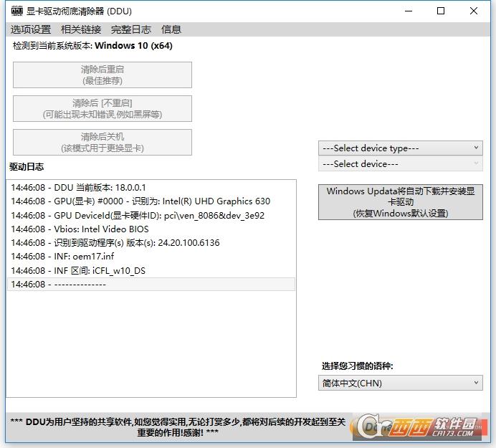Open the 简体中文(CHN) language dropdown
Screen dimensions: 496x448
click(x=401, y=383)
